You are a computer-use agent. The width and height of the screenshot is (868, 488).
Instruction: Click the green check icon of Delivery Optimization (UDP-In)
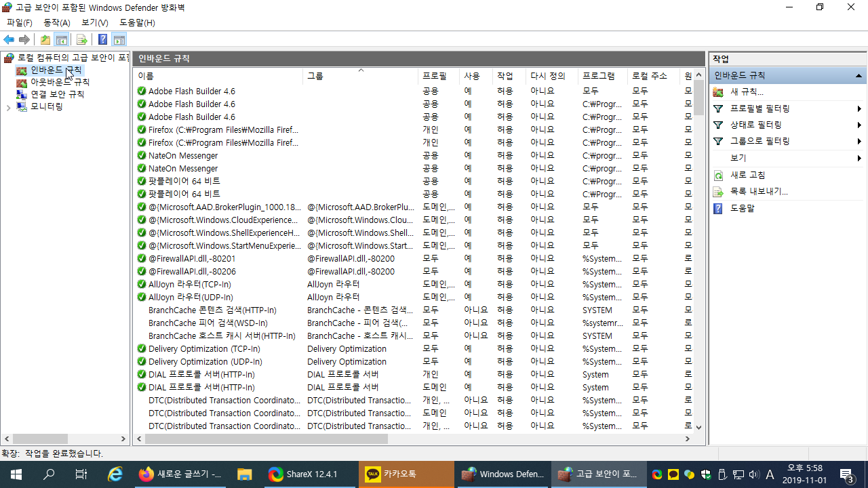(142, 361)
